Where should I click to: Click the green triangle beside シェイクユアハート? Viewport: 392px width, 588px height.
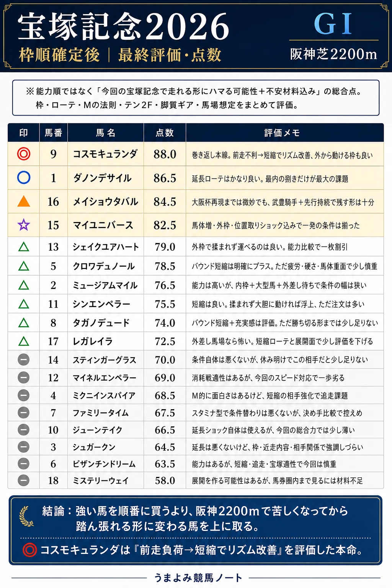point(24,247)
